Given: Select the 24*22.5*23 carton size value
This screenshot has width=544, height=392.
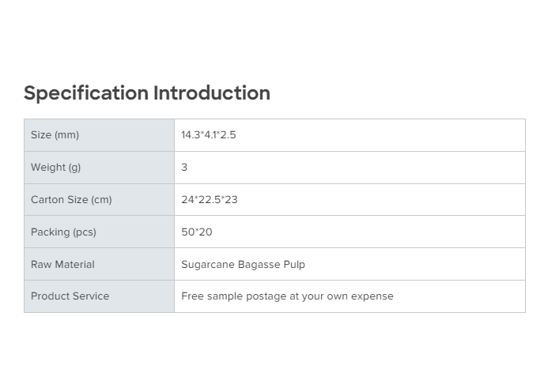Looking at the screenshot, I should click(x=210, y=200).
